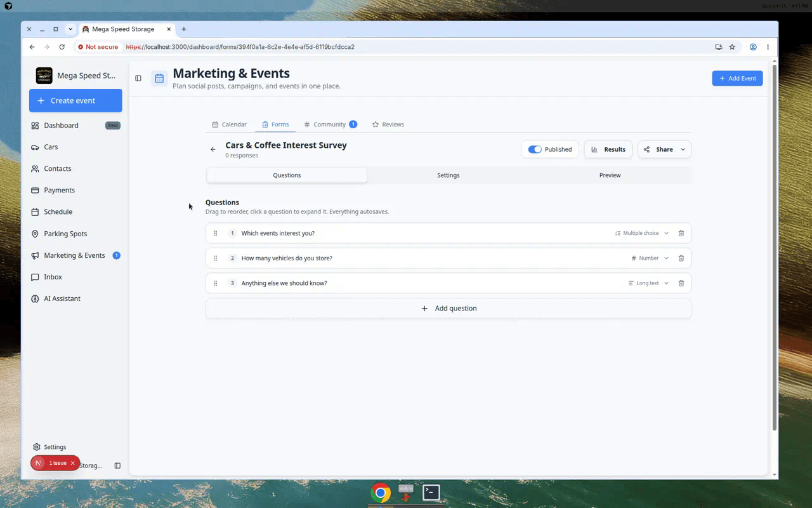Screen dimensions: 812x508
Task: Open the survey Results button
Action: (608, 149)
